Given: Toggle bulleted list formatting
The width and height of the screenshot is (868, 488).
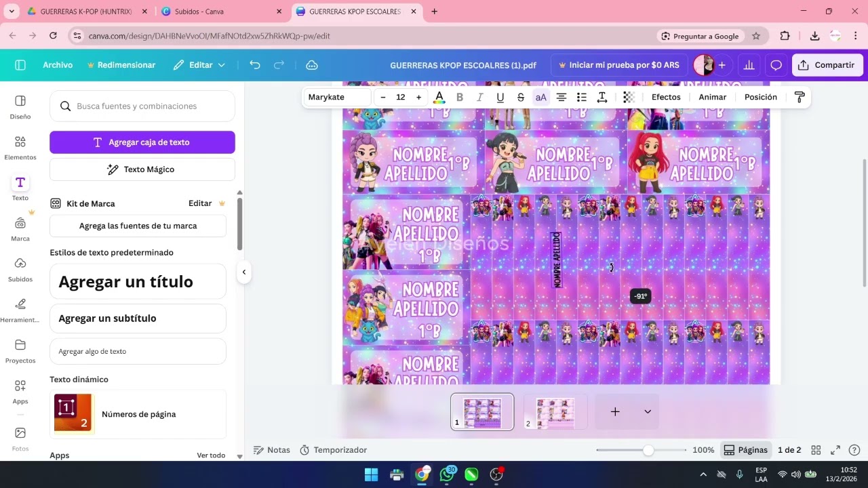Looking at the screenshot, I should (582, 97).
